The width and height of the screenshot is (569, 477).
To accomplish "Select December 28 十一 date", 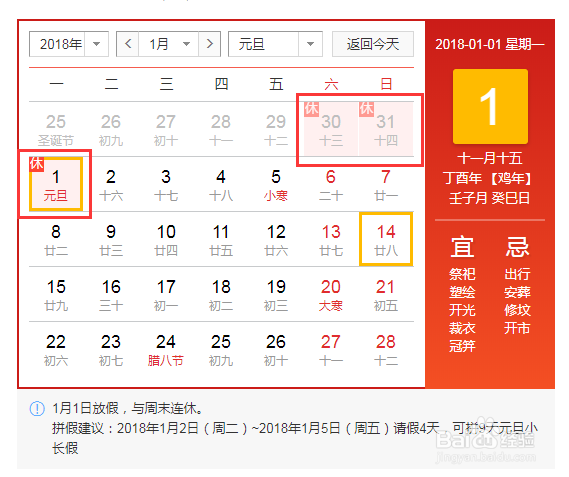I will point(221,129).
